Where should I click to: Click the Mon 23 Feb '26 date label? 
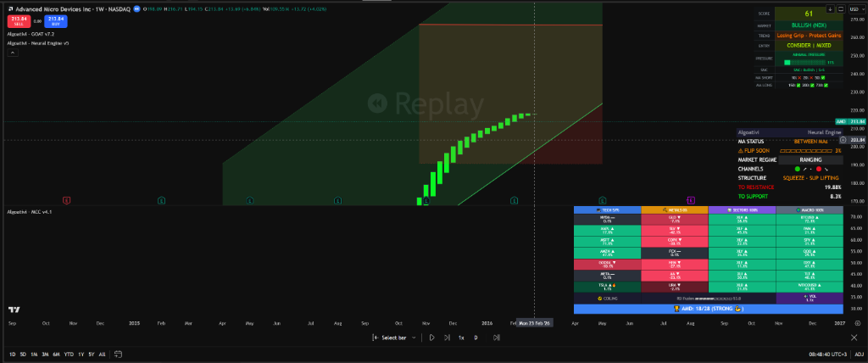click(534, 323)
